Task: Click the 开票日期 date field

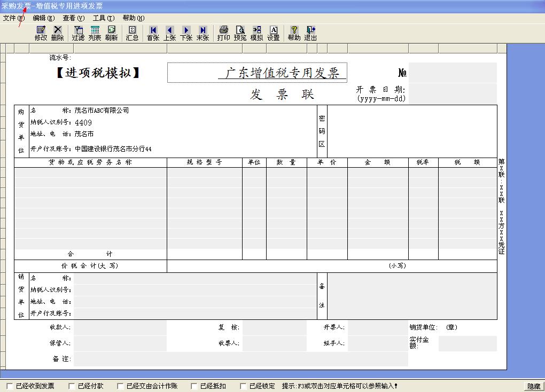Action: (453, 93)
